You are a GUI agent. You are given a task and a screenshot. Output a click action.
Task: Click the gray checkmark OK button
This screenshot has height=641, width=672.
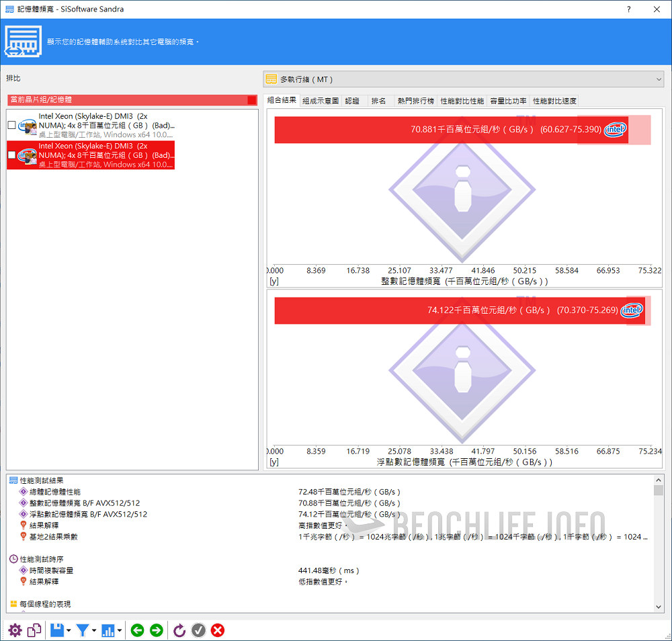198,630
